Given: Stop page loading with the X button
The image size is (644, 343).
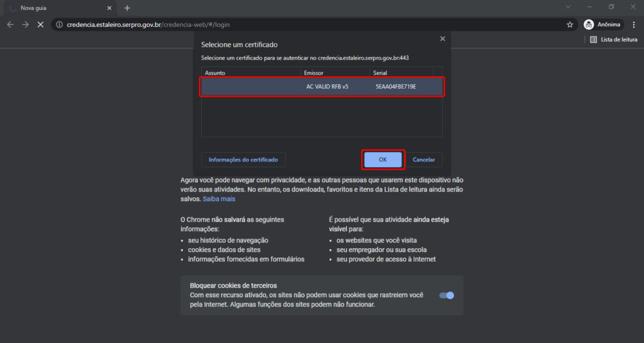Looking at the screenshot, I should point(40,24).
